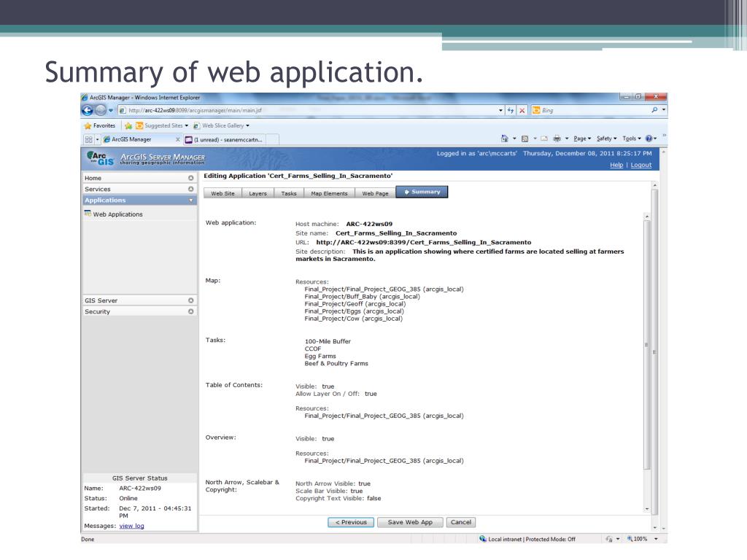Select the Summary tab
747x560 pixels.
point(422,192)
